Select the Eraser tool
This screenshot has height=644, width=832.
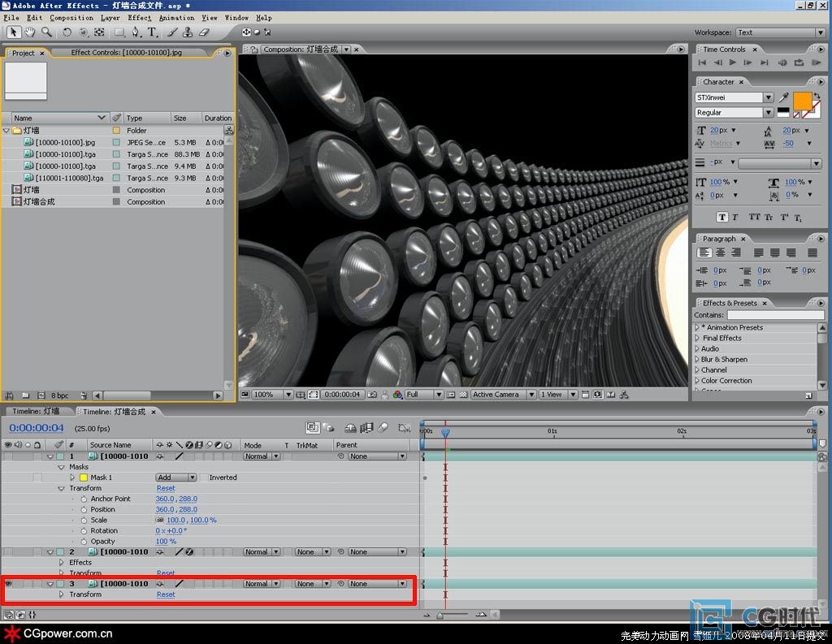204,32
